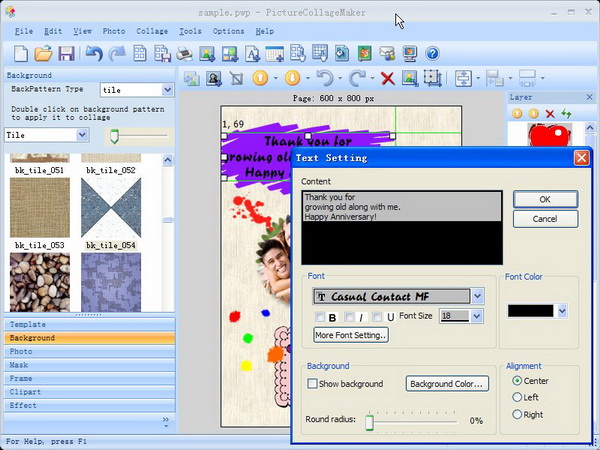Click the OK button in Text Setting
Image resolution: width=600 pixels, height=450 pixels.
[545, 200]
